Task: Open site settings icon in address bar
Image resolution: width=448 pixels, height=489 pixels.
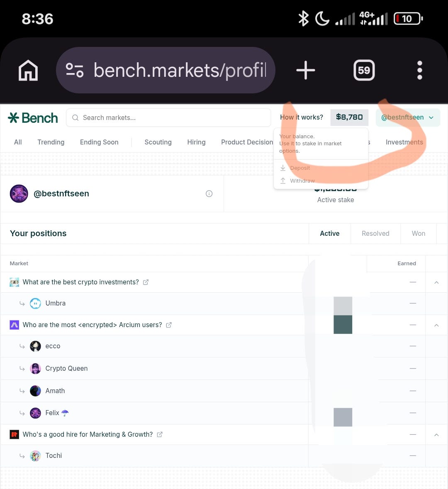Action: pos(75,70)
